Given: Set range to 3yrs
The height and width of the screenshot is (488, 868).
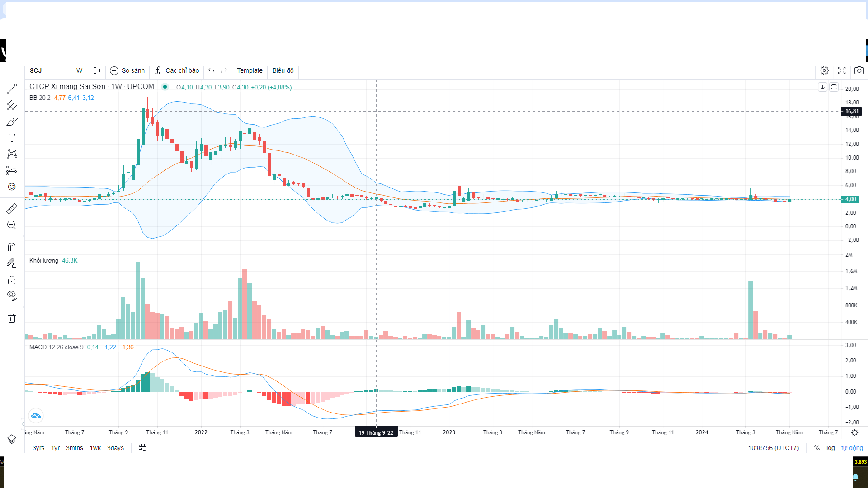Looking at the screenshot, I should (38, 448).
